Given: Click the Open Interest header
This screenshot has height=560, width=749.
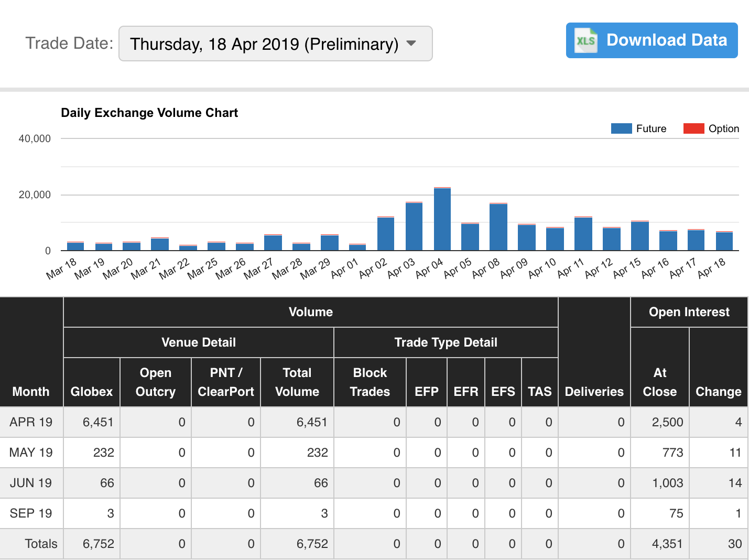Looking at the screenshot, I should coord(689,312).
